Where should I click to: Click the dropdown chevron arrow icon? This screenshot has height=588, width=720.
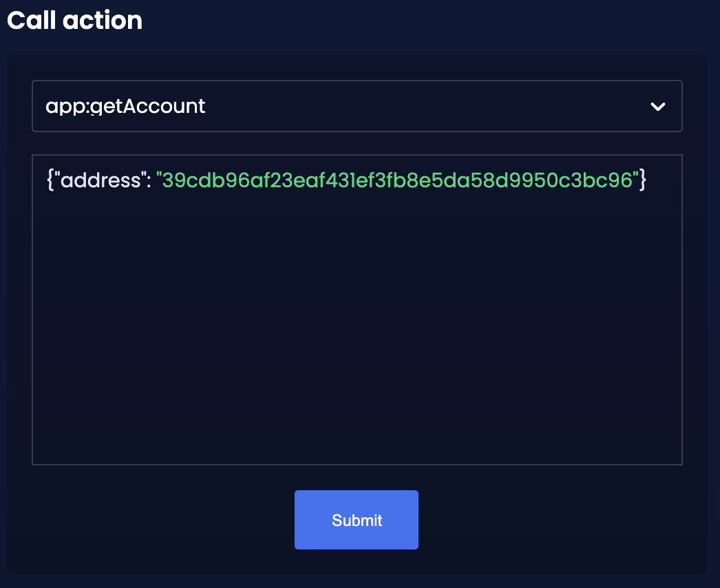pyautogui.click(x=658, y=107)
